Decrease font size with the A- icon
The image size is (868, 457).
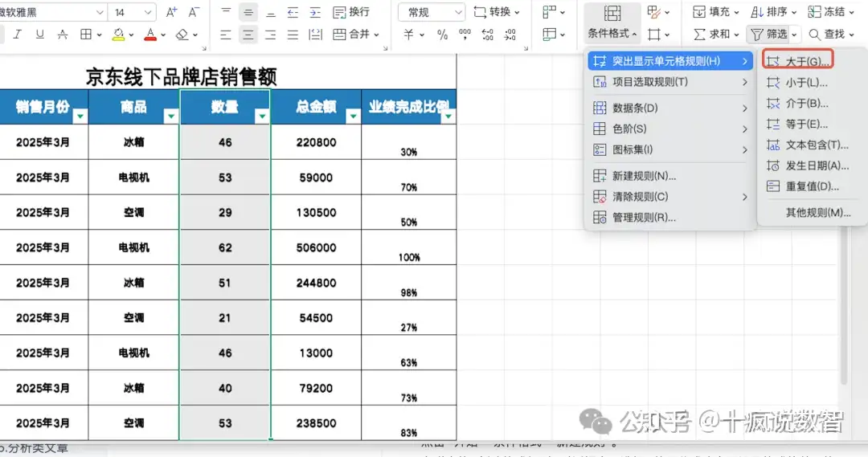pos(193,11)
